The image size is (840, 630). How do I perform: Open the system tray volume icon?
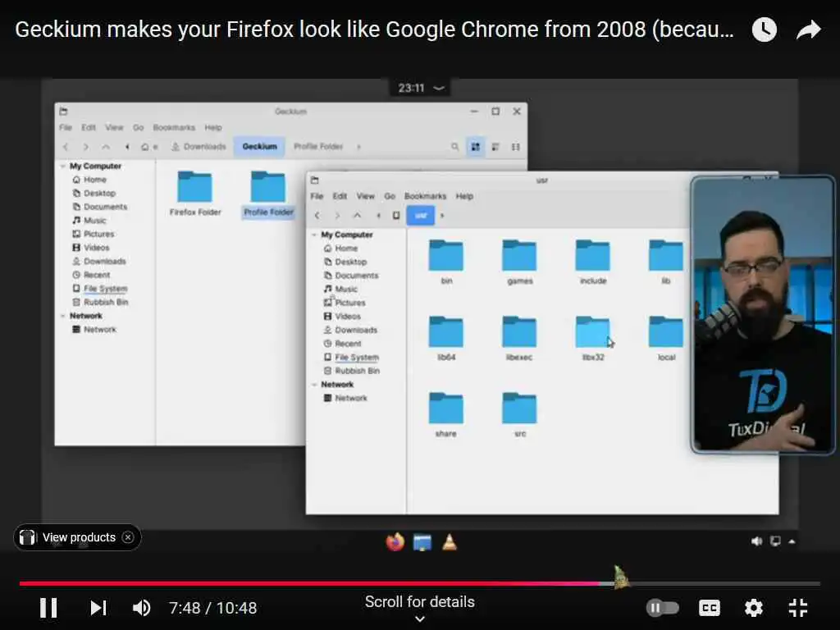point(756,541)
